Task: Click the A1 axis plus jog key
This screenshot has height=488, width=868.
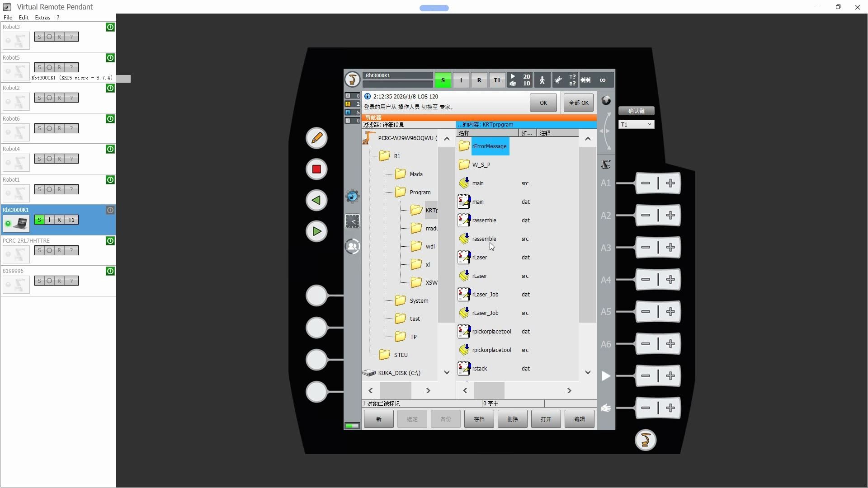Action: pyautogui.click(x=670, y=183)
